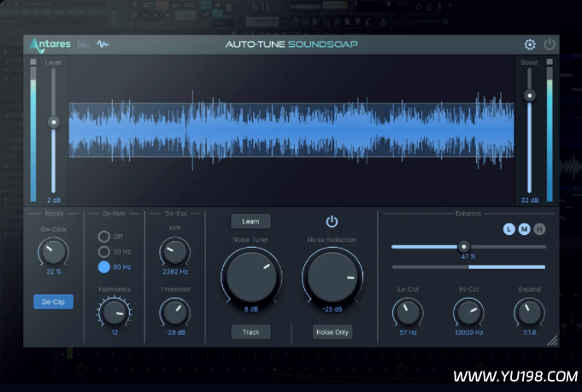Screen dimensions: 582x392
Task: Click the Expand ratio knob
Action: [529, 313]
